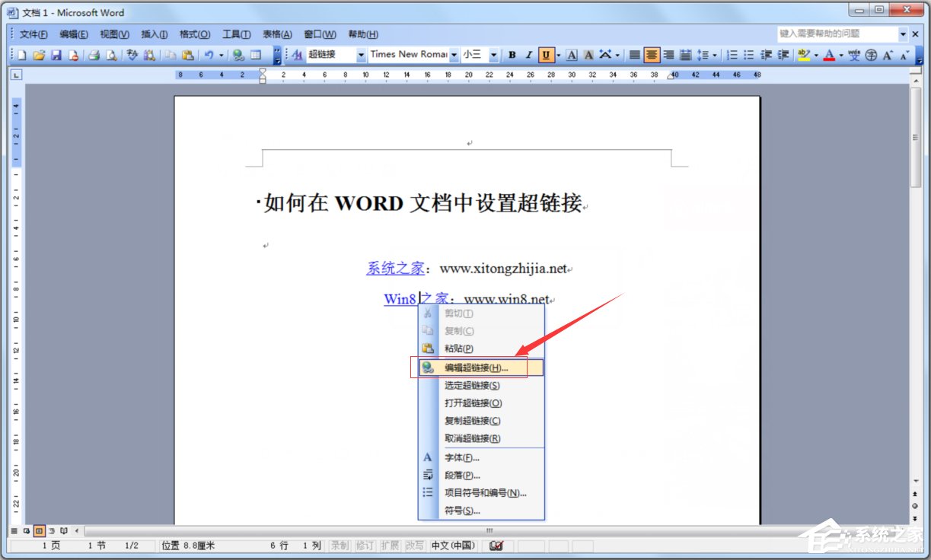Open a document with the Open folder icon
The width and height of the screenshot is (931, 560).
pos(38,54)
